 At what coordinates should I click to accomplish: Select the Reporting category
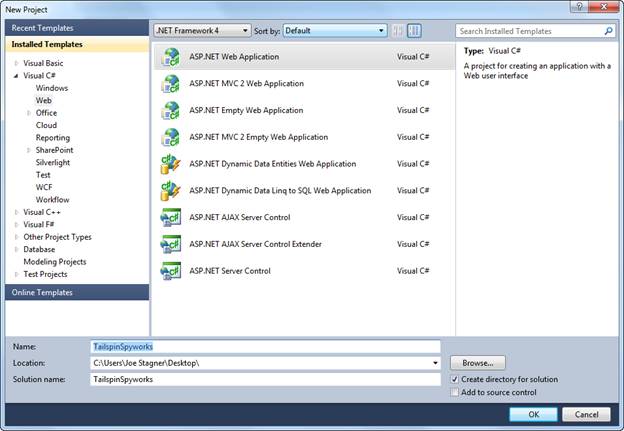pos(53,138)
